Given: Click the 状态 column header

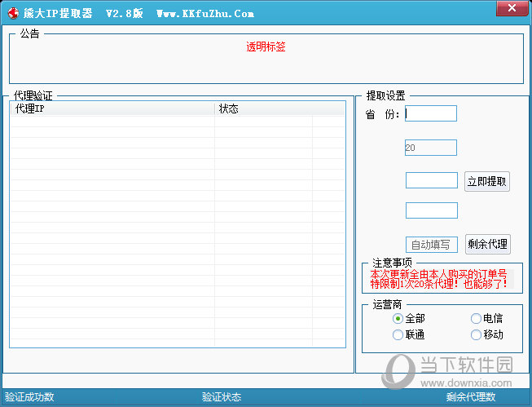Looking at the screenshot, I should 264,109.
